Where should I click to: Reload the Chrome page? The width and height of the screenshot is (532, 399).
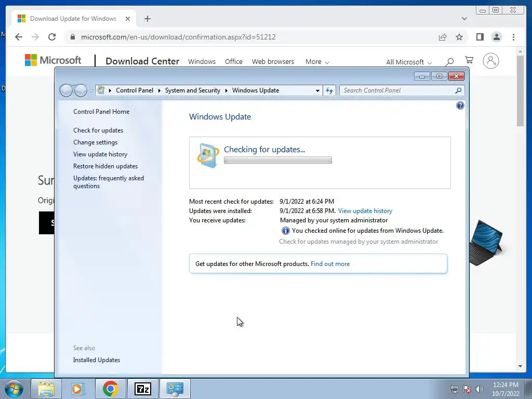pyautogui.click(x=52, y=37)
